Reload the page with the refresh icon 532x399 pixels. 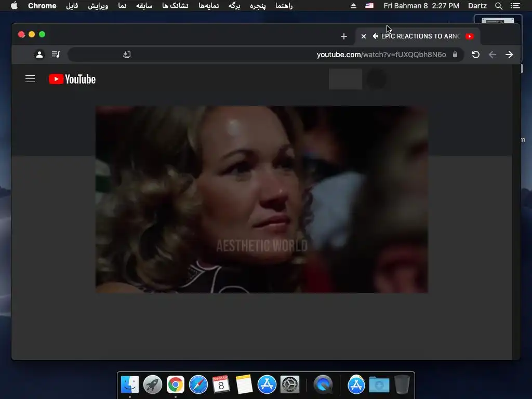coord(476,55)
